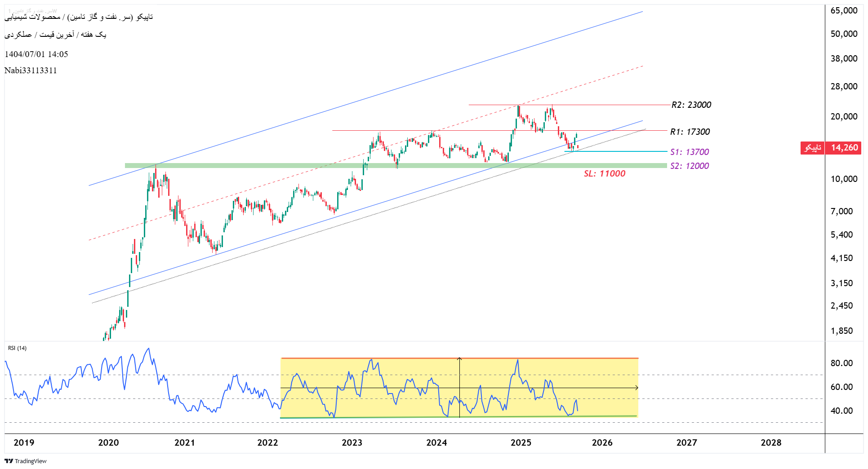
Task: Select the current price label 14,260
Action: point(844,148)
